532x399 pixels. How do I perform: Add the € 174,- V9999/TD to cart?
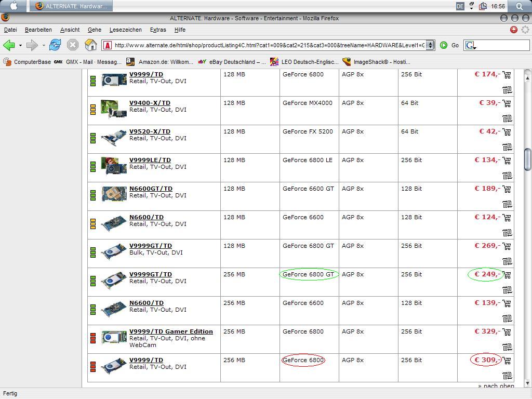tap(507, 75)
